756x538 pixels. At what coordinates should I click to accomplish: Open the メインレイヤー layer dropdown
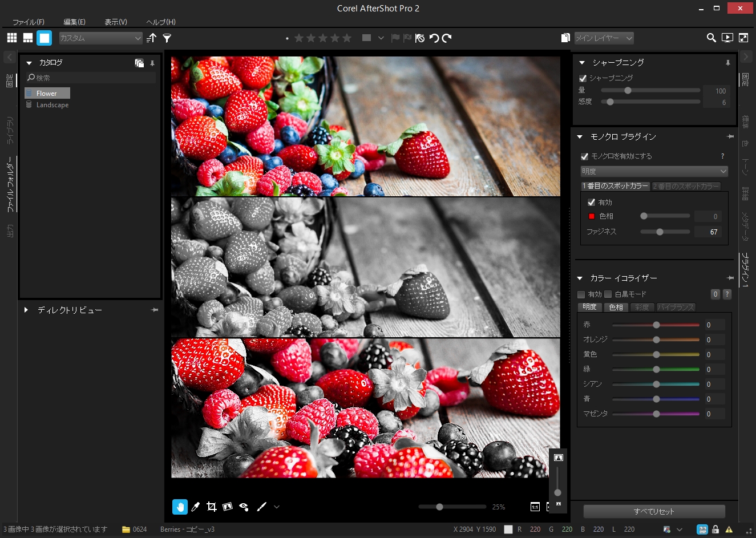pos(604,38)
